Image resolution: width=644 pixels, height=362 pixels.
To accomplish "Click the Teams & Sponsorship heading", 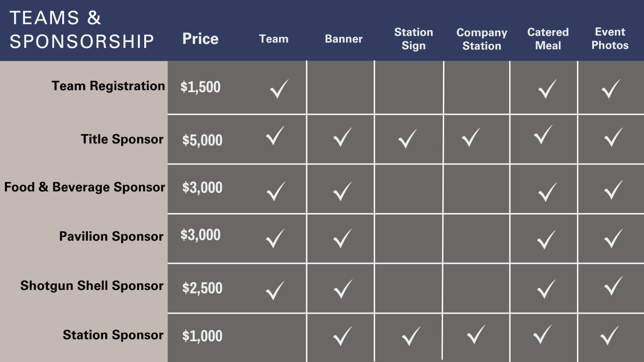I will (82, 30).
